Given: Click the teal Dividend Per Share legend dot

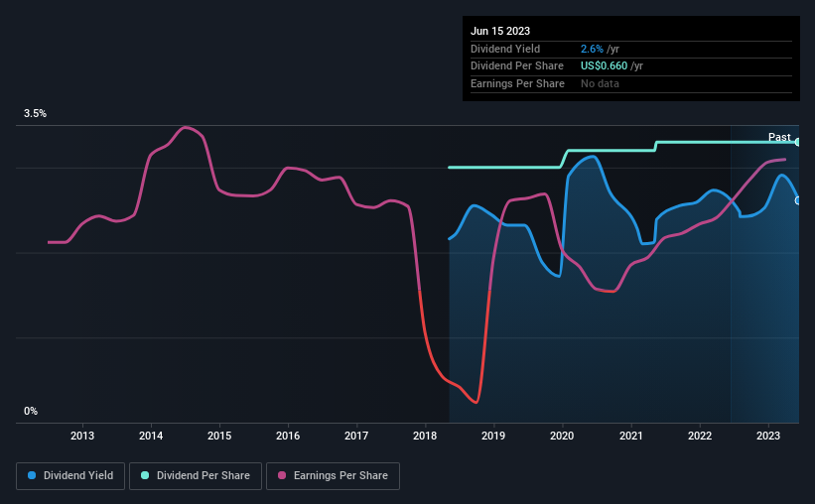Looking at the screenshot, I should point(145,475).
